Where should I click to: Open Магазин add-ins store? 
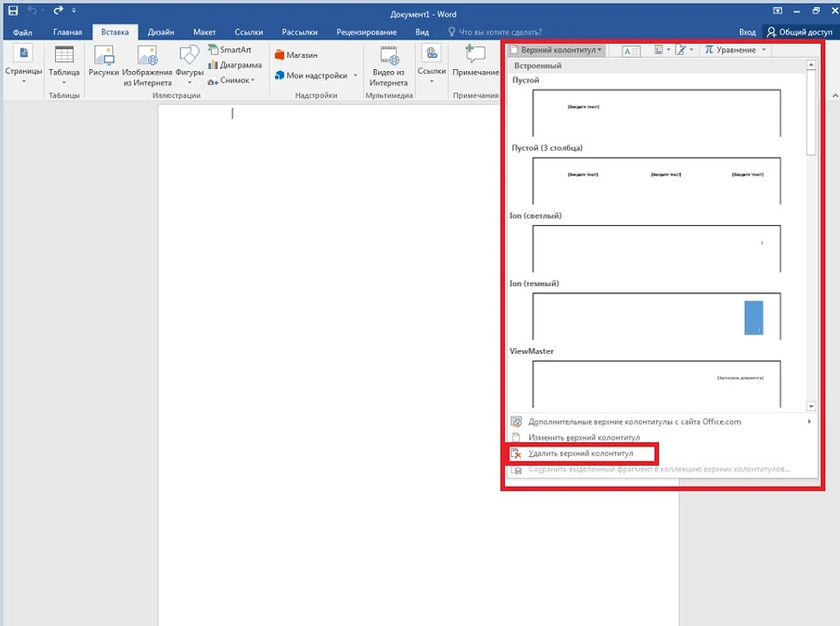click(296, 55)
